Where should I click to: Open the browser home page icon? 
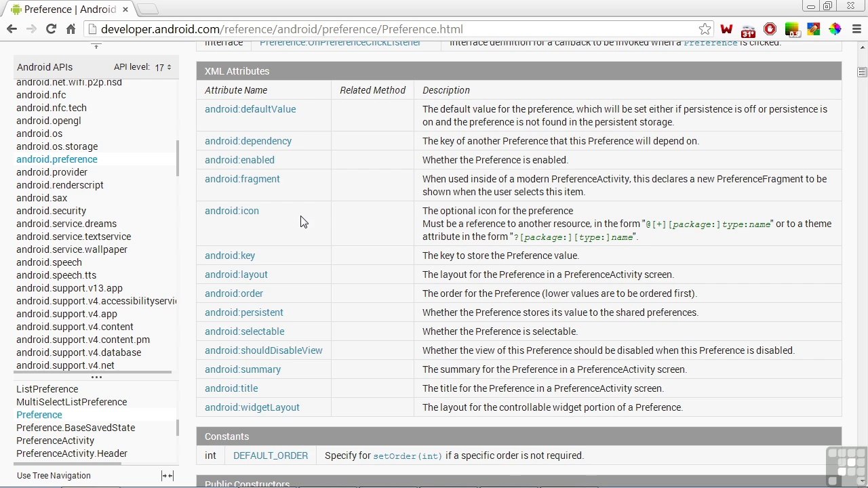(x=71, y=29)
